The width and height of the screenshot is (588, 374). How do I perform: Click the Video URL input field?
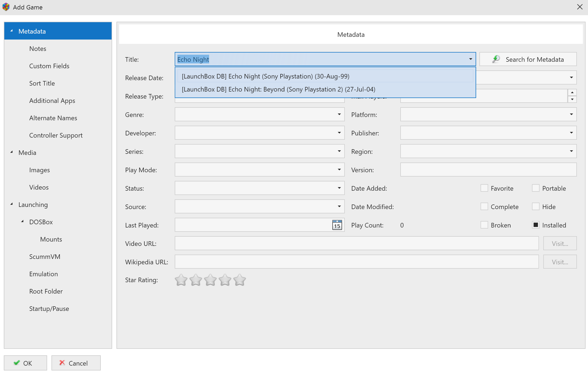[357, 243]
